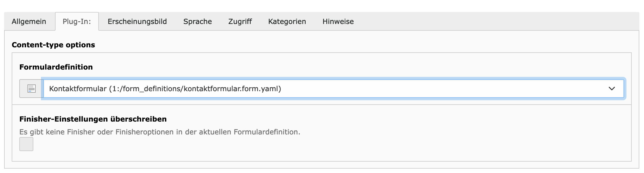Open the Erscheinungsbild tab
644x173 pixels.
click(137, 22)
